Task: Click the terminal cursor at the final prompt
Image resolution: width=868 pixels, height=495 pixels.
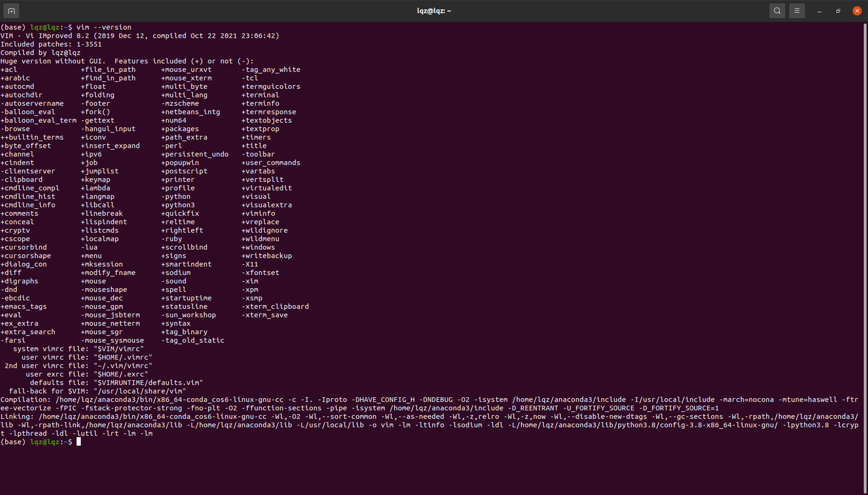Action: [x=79, y=442]
